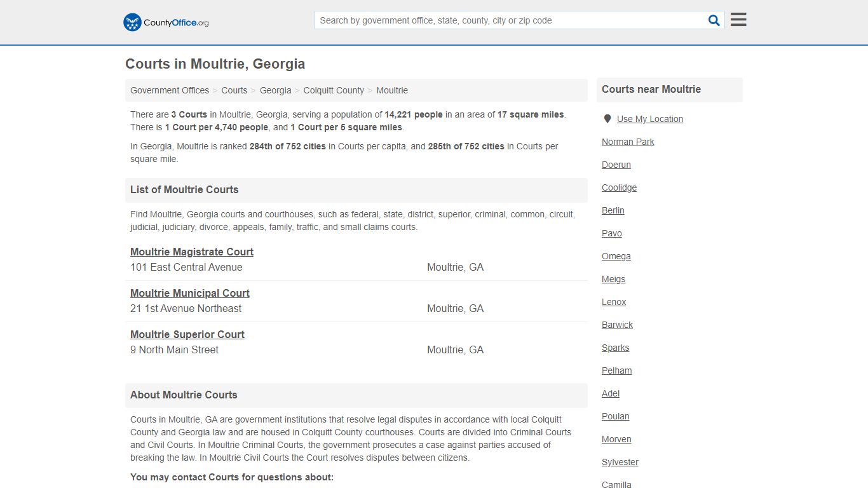The height and width of the screenshot is (488, 868).
Task: View courts near Barwick
Action: click(618, 325)
